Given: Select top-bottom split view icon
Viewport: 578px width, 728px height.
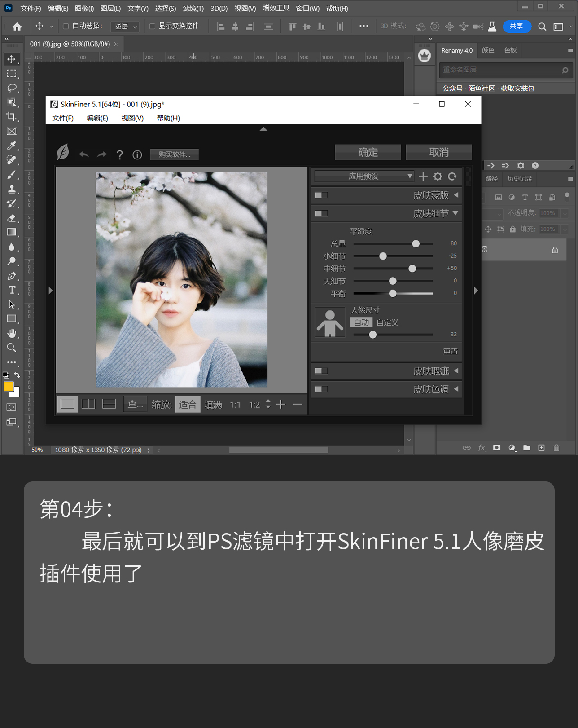Looking at the screenshot, I should click(109, 404).
